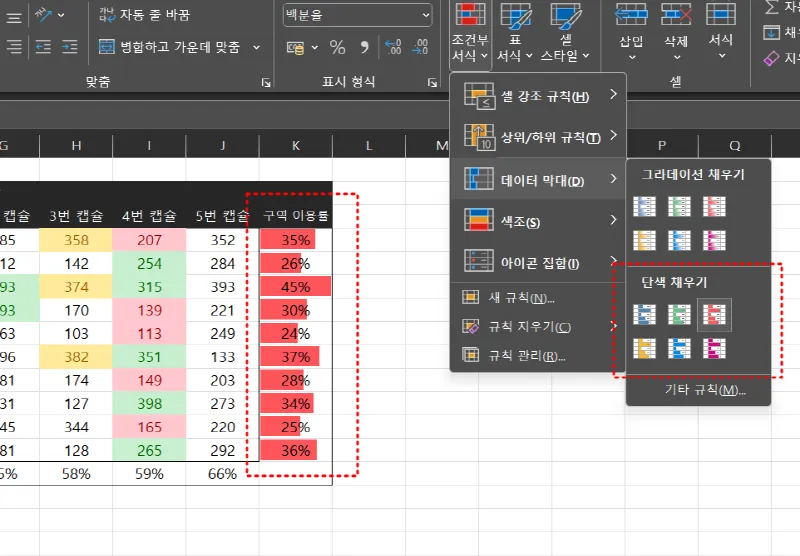Image resolution: width=800 pixels, height=556 pixels.
Task: Click the 서식 format cells icon
Action: click(720, 15)
